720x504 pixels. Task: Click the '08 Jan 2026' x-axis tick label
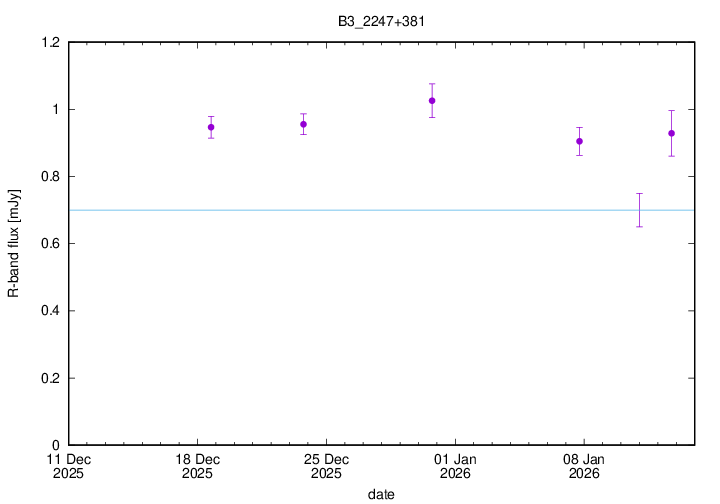click(584, 466)
